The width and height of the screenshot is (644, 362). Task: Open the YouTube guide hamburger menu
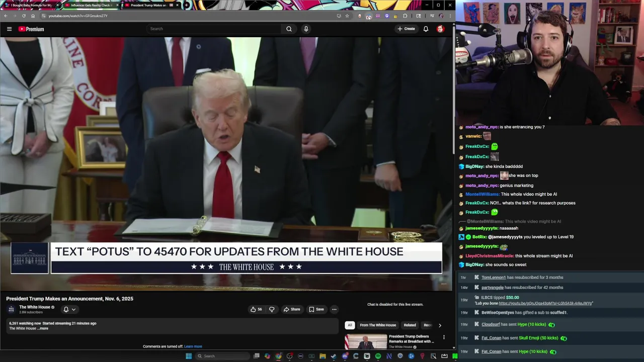[x=9, y=29]
